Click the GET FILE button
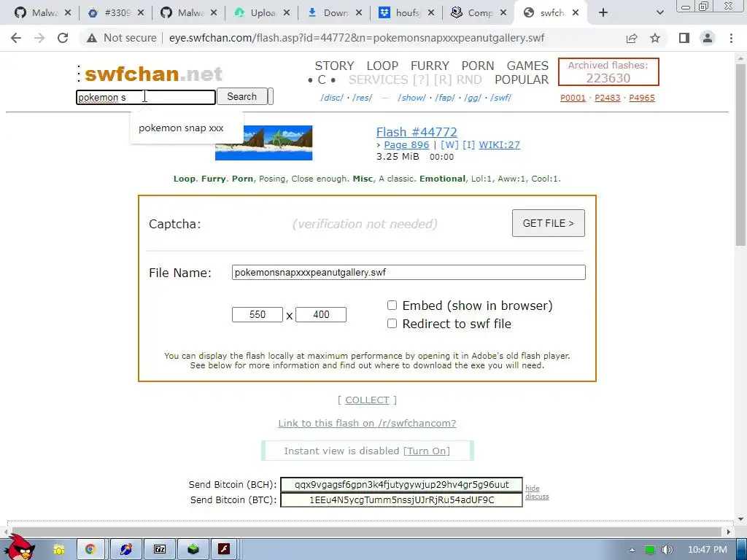 click(x=549, y=223)
